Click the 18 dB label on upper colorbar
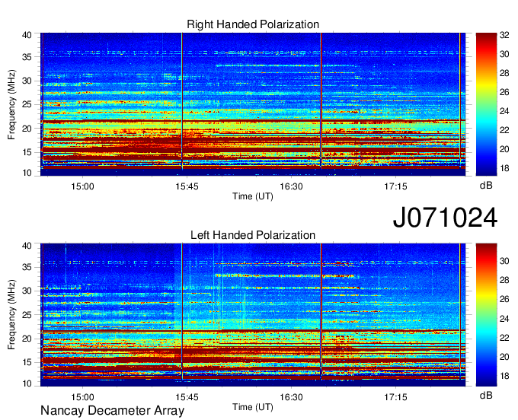The height and width of the screenshot is (420, 518). [x=504, y=168]
